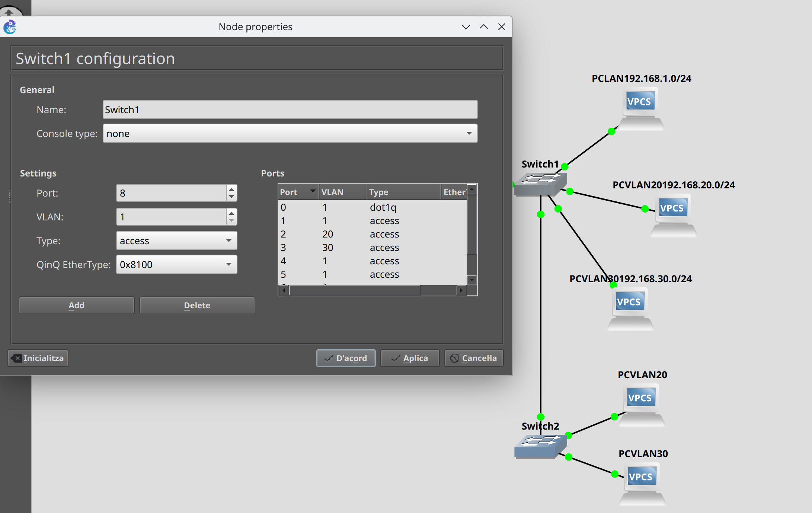This screenshot has width=812, height=513.
Task: Click the Inicialitza button
Action: pos(38,358)
